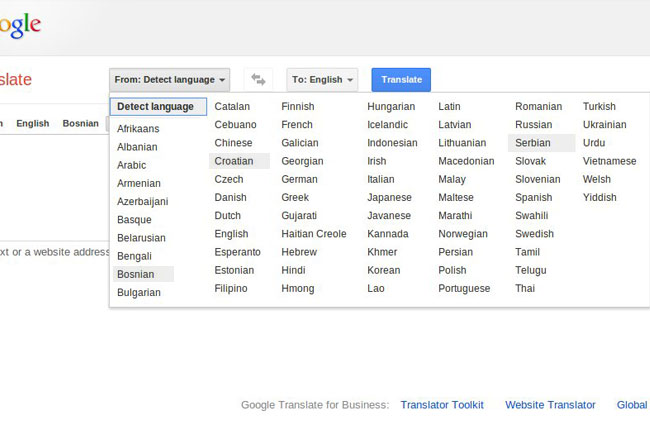
Task: Pick Japanese from the language dropdown
Action: click(389, 198)
